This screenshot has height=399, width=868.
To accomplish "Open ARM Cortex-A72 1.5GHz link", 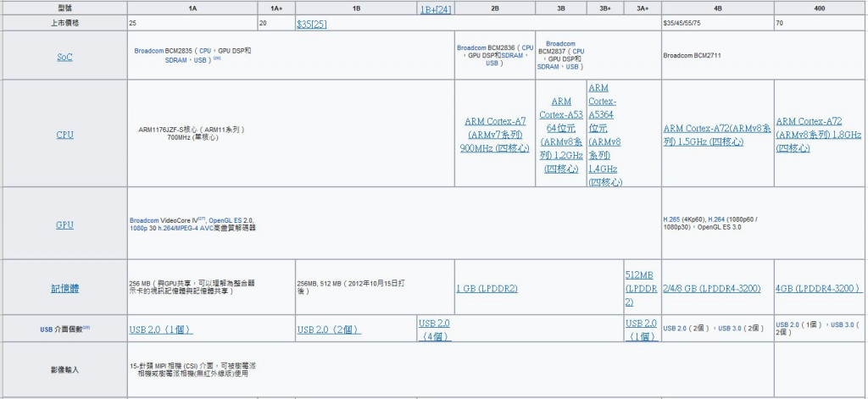I will click(717, 135).
